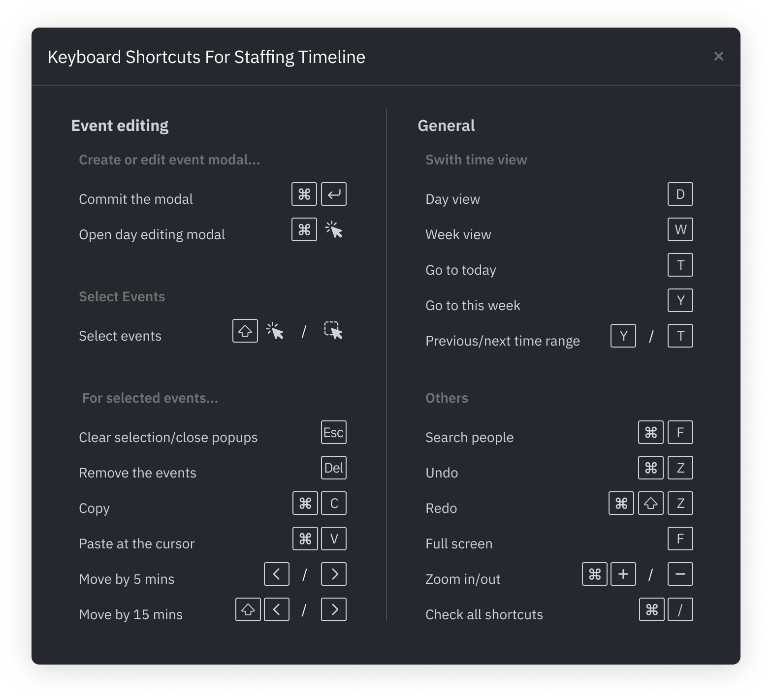This screenshot has width=772, height=700.
Task: Click the Shift key in the Redo row
Action: [651, 503]
